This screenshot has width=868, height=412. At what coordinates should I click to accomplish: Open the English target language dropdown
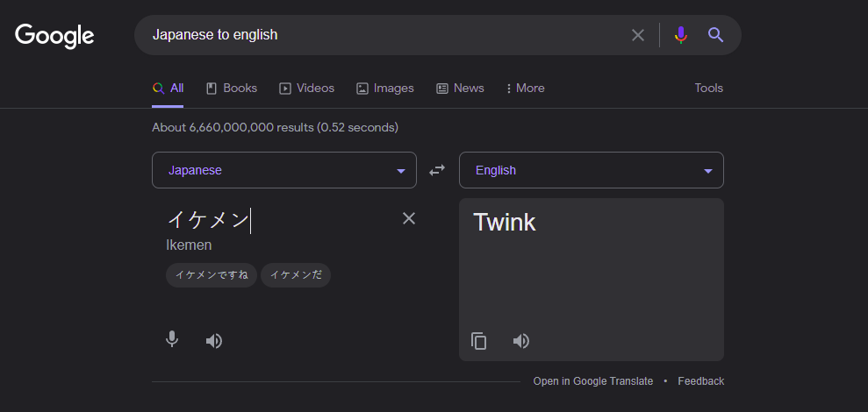[x=591, y=170]
